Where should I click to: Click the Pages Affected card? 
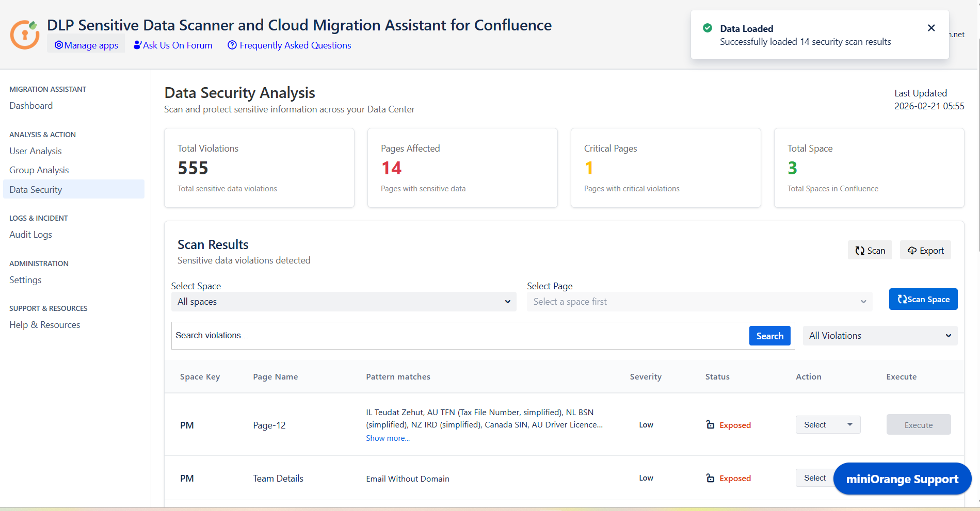(x=462, y=168)
